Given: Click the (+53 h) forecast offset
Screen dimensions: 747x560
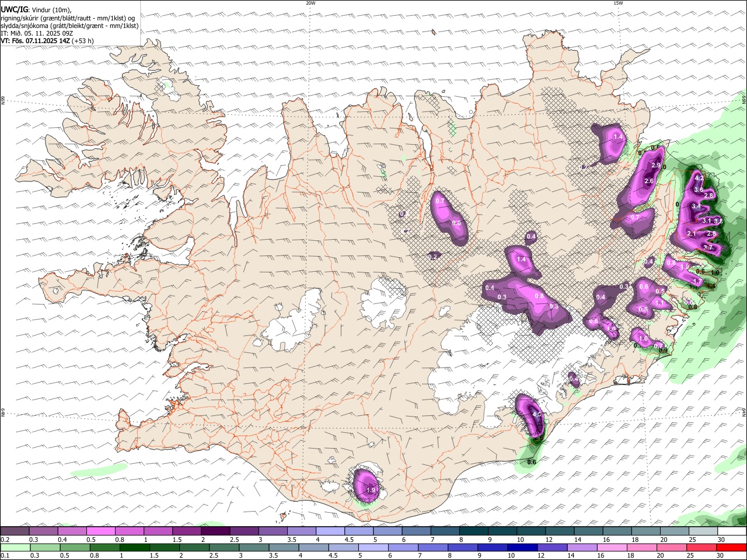Looking at the screenshot, I should (83, 41).
